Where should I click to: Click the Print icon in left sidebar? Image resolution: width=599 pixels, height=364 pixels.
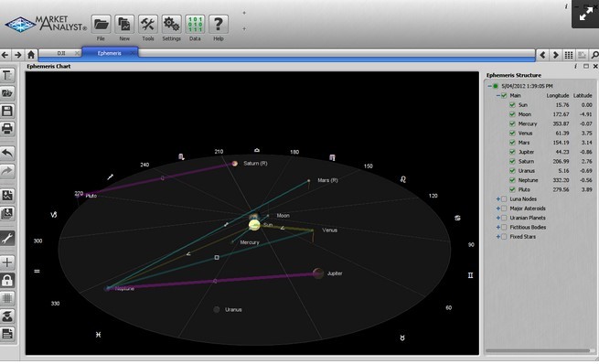[7, 128]
